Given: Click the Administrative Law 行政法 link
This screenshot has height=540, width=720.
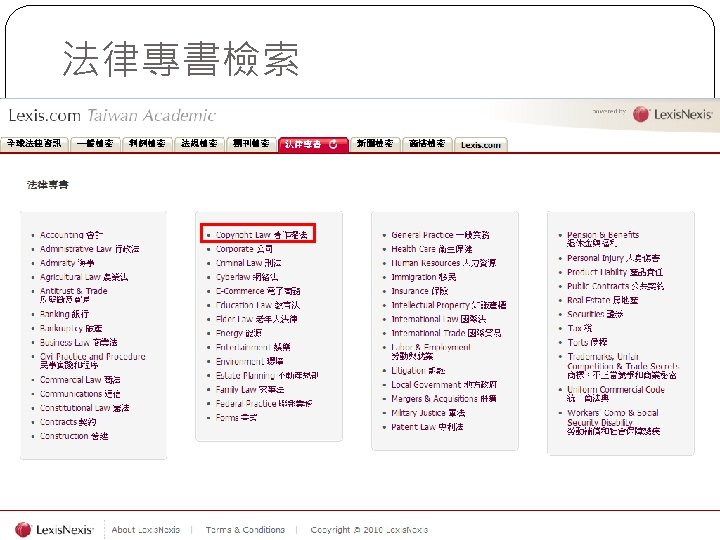Looking at the screenshot, I should coord(90,249).
